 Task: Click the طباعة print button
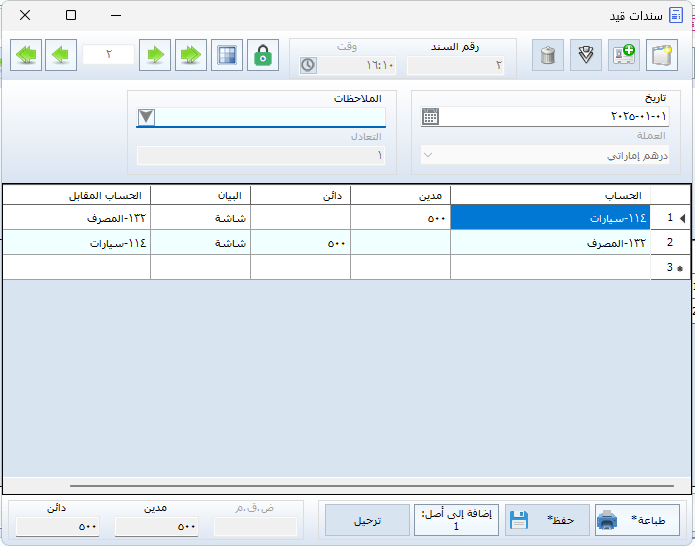(637, 520)
